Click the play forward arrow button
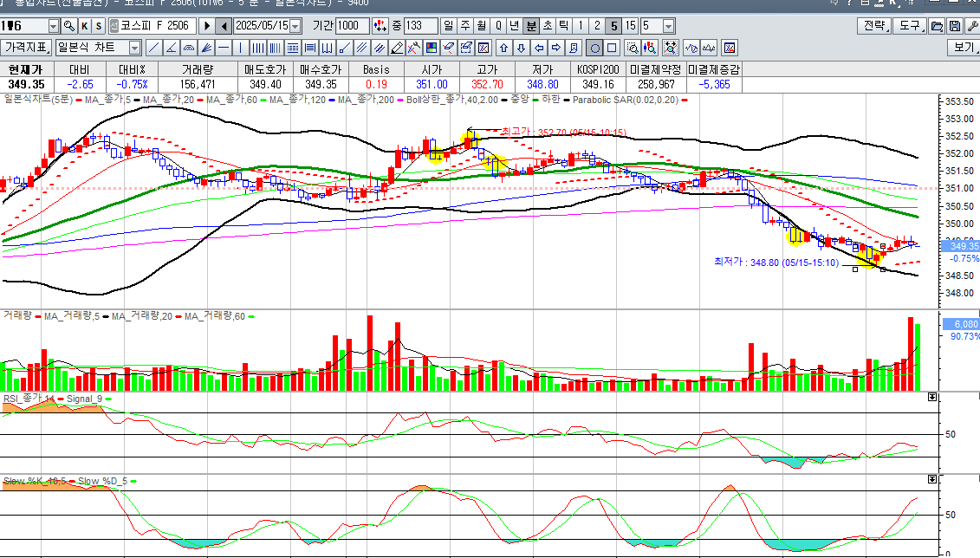Screen dimensions: 980x558 coord(207,26)
